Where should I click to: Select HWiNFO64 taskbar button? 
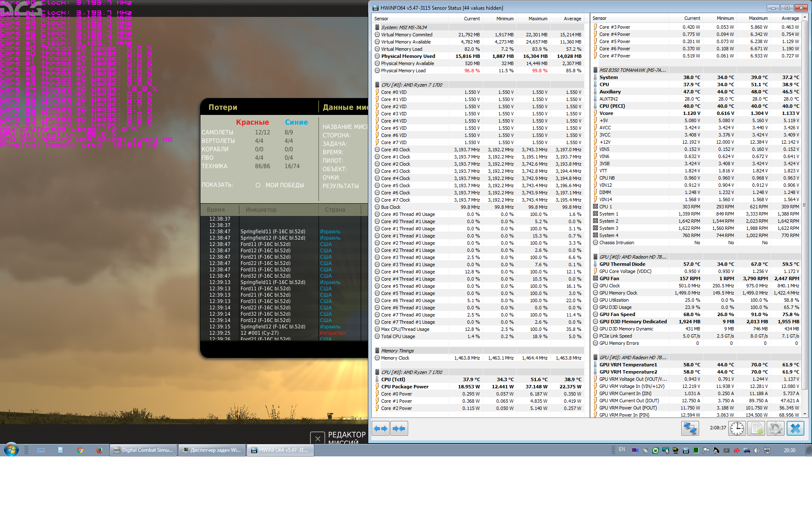pyautogui.click(x=280, y=450)
